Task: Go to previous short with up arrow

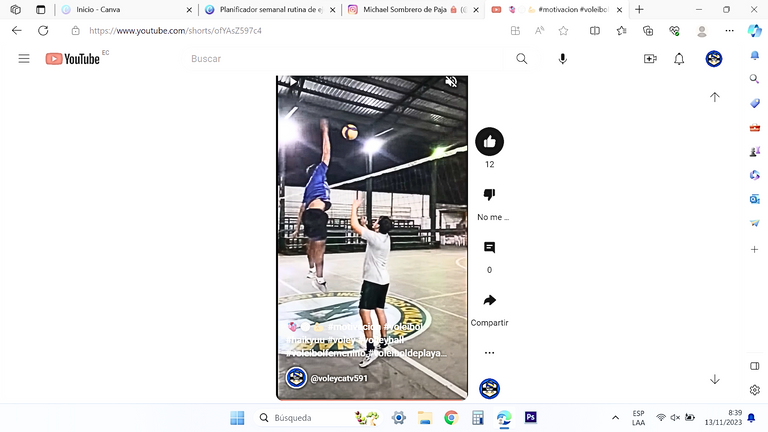Action: click(715, 97)
